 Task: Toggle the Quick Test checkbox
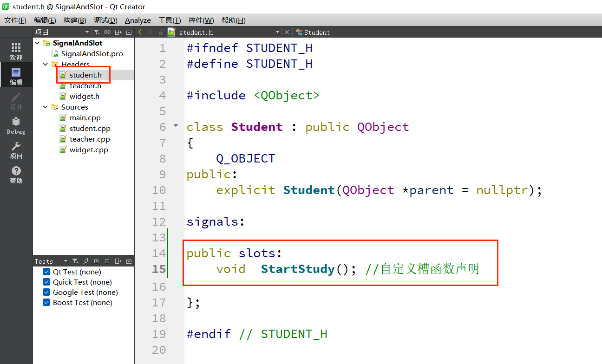(46, 282)
